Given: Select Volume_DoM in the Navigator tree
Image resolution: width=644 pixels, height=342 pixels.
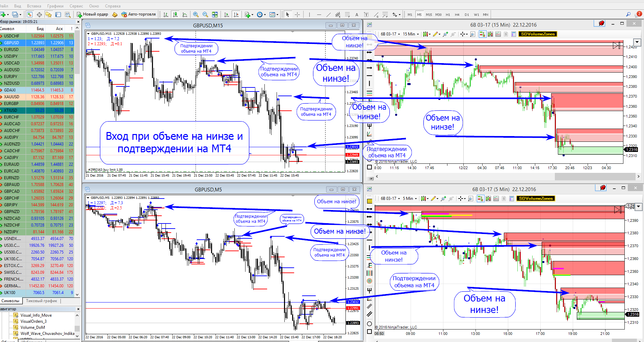Looking at the screenshot, I should point(33,327).
